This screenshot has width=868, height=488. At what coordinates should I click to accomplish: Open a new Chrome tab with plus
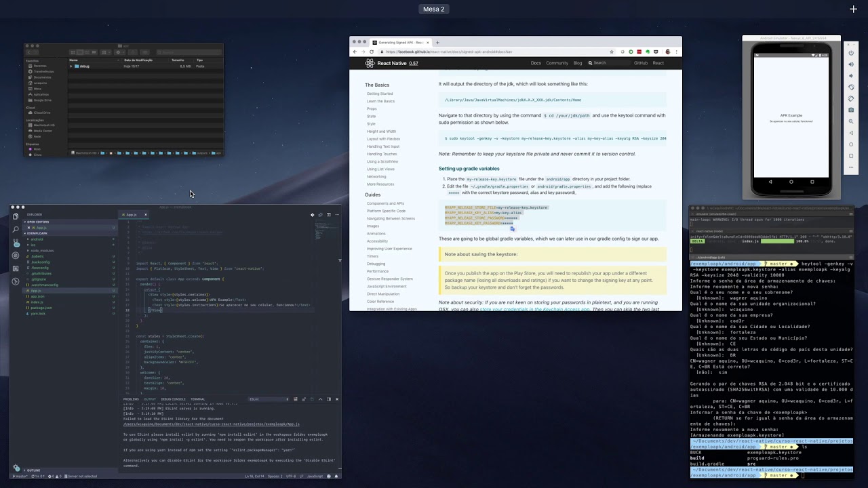click(x=437, y=43)
